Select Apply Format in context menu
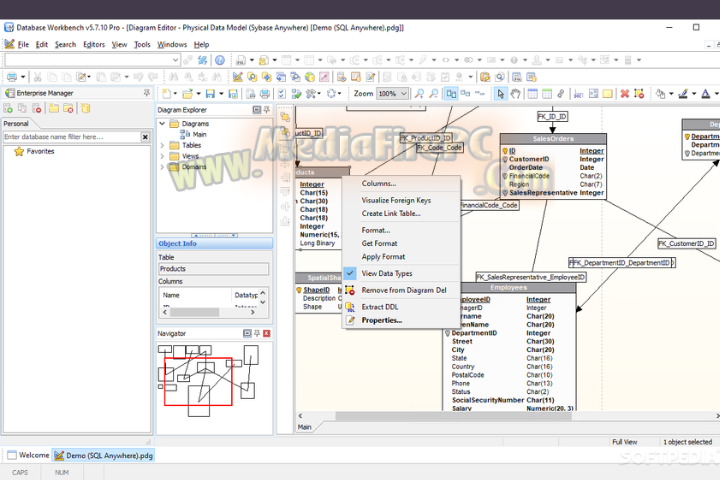Screen dimensions: 720x480 383,257
